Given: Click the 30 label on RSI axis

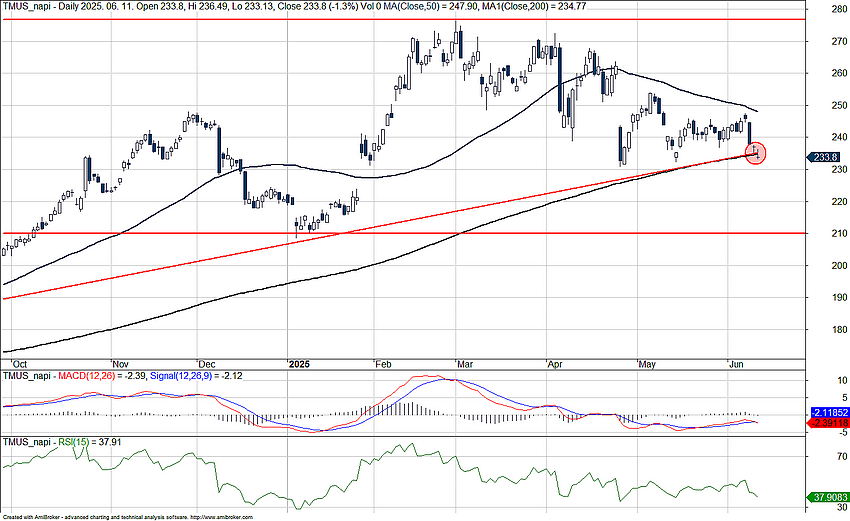Looking at the screenshot, I should [x=842, y=508].
